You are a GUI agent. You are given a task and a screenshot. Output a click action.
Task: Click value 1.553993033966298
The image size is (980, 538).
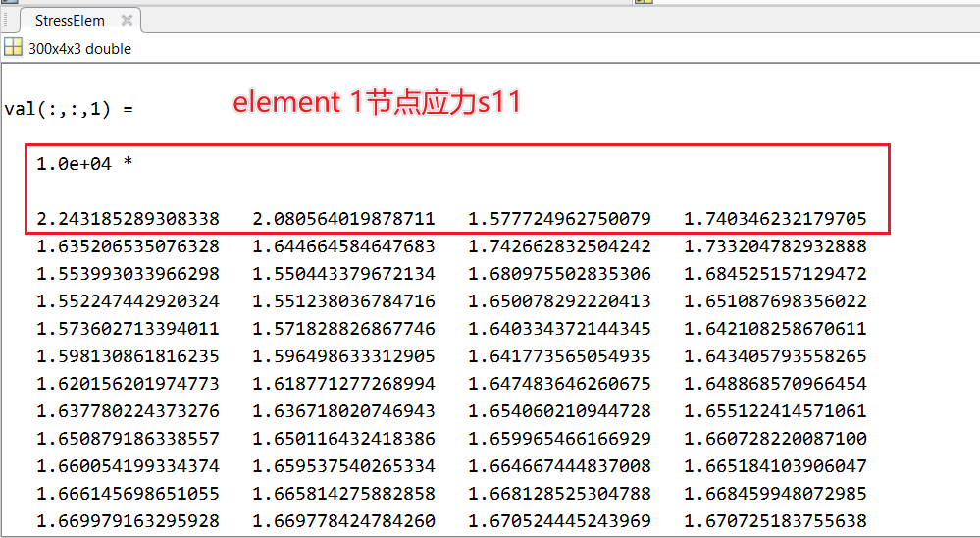point(129,273)
